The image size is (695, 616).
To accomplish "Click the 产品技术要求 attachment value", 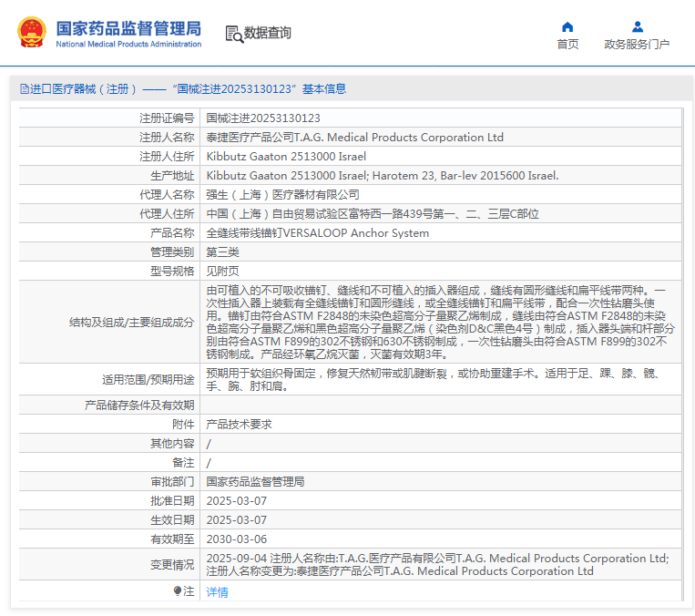I will [239, 425].
